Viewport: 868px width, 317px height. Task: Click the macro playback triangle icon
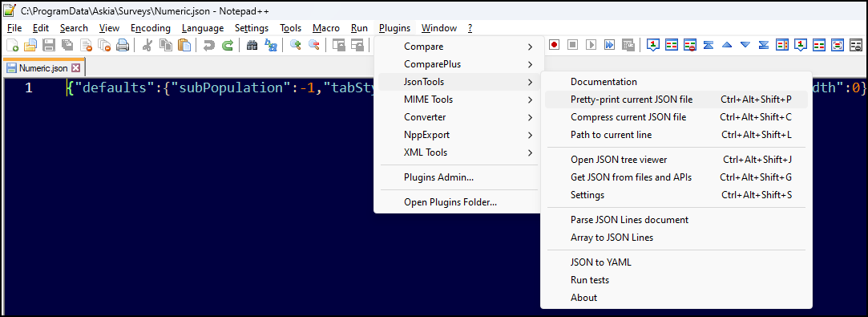pyautogui.click(x=591, y=45)
